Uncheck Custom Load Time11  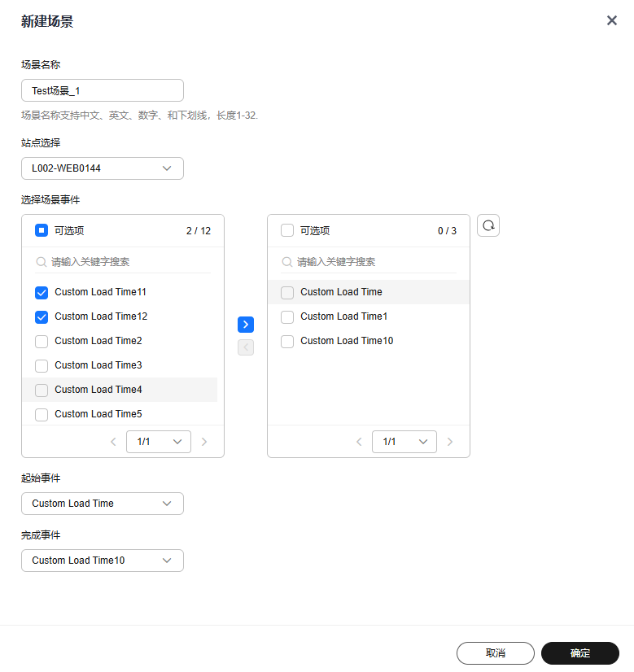tap(42, 293)
